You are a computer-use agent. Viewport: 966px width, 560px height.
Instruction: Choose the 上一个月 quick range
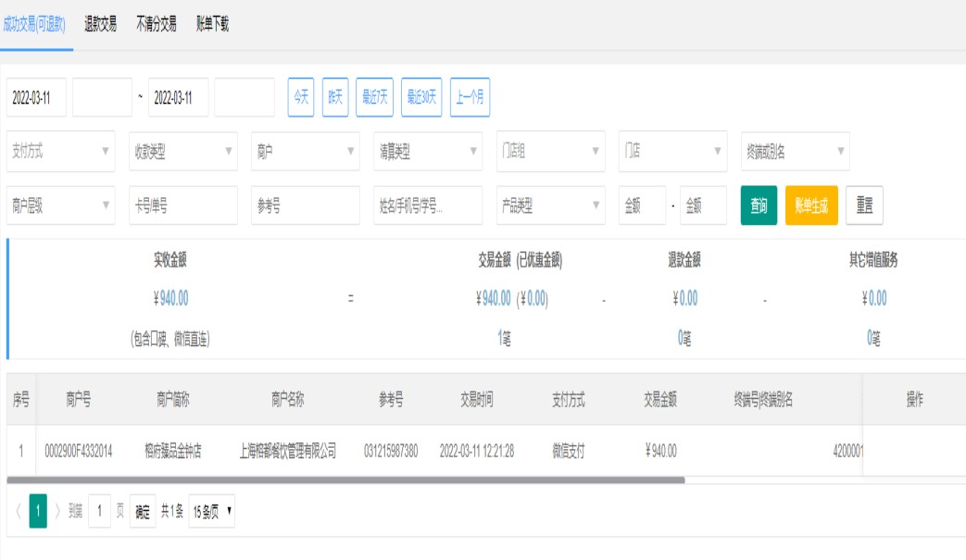(x=470, y=97)
